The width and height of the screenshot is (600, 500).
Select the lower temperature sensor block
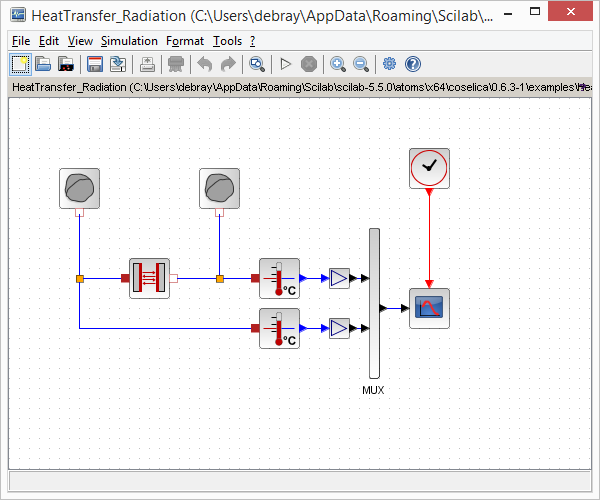[x=279, y=328]
